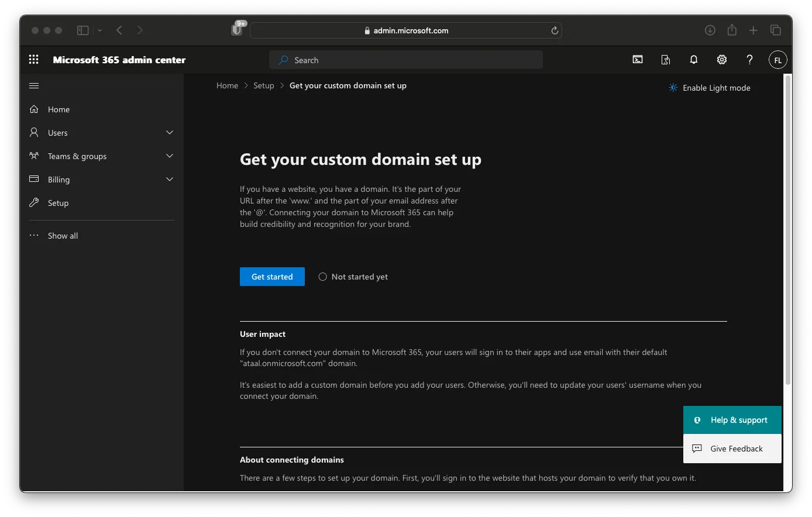Select the Not started yet status radio

323,277
